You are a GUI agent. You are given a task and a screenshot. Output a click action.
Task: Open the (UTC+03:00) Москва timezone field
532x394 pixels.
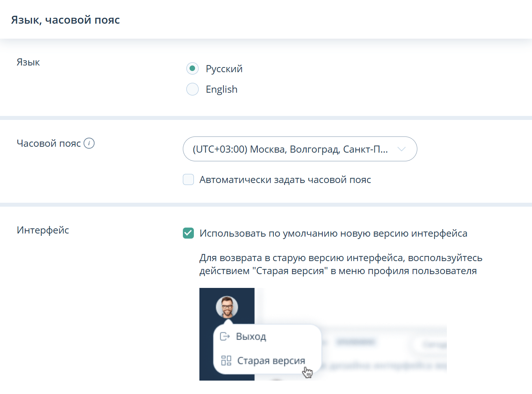(290, 149)
